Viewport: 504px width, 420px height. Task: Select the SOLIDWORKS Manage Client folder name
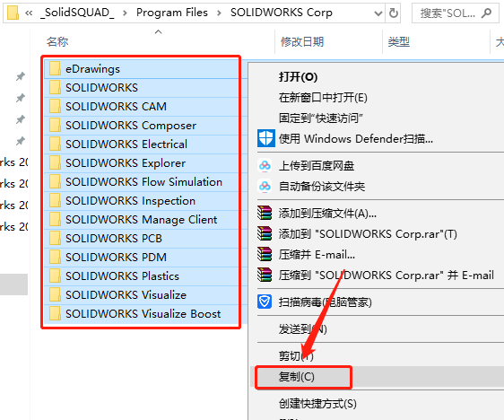coord(142,219)
